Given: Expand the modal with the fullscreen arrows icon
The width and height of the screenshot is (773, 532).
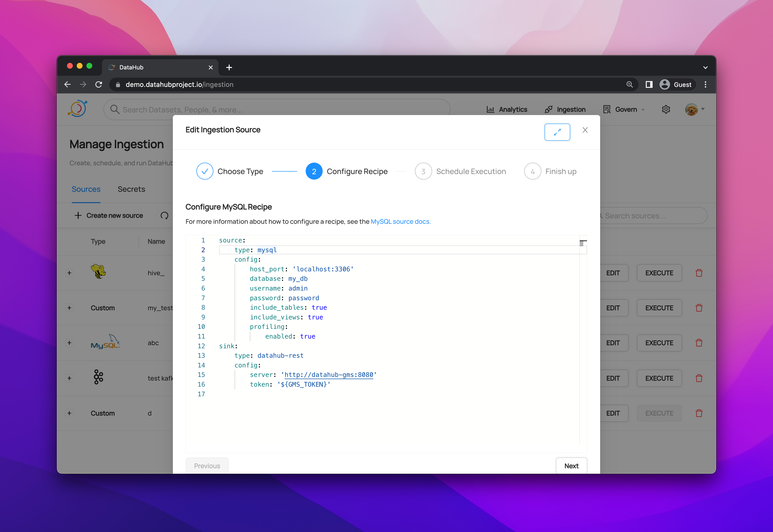Looking at the screenshot, I should tap(557, 132).
